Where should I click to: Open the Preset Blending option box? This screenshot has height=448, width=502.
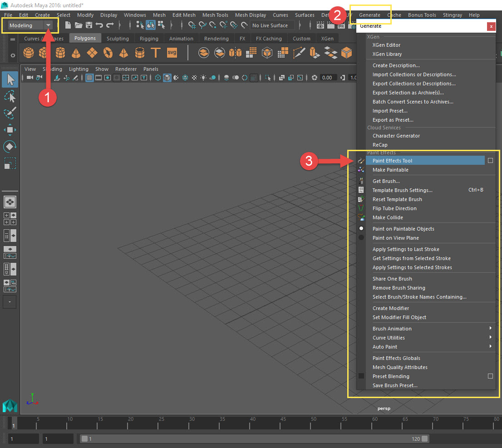click(490, 376)
